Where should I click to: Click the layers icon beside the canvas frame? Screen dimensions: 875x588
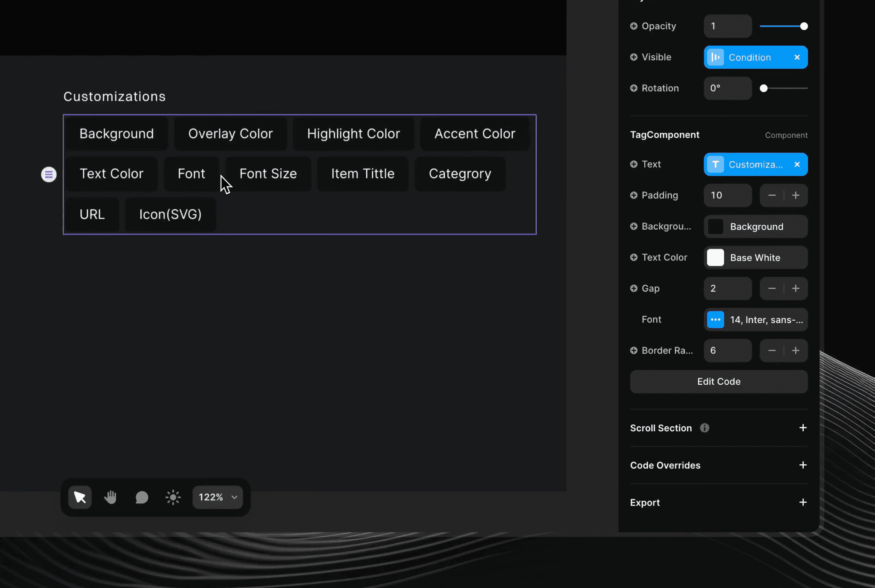(x=48, y=174)
